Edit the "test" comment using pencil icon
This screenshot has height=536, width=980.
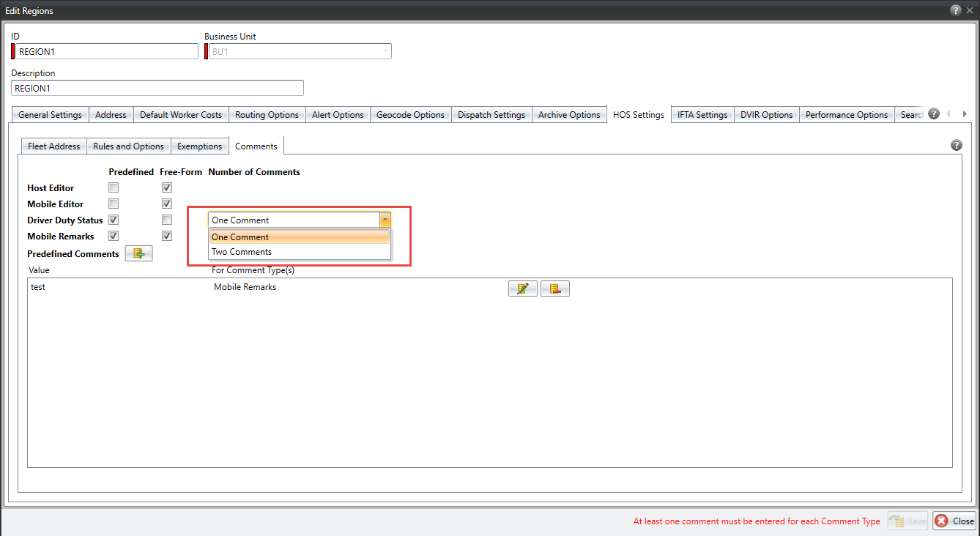coord(522,288)
